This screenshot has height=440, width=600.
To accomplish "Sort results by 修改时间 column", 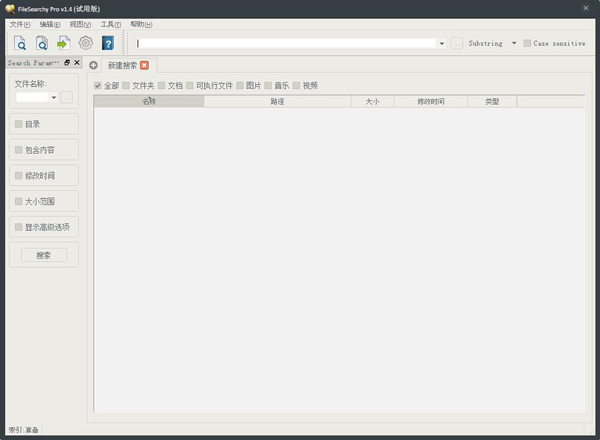I will 430,101.
